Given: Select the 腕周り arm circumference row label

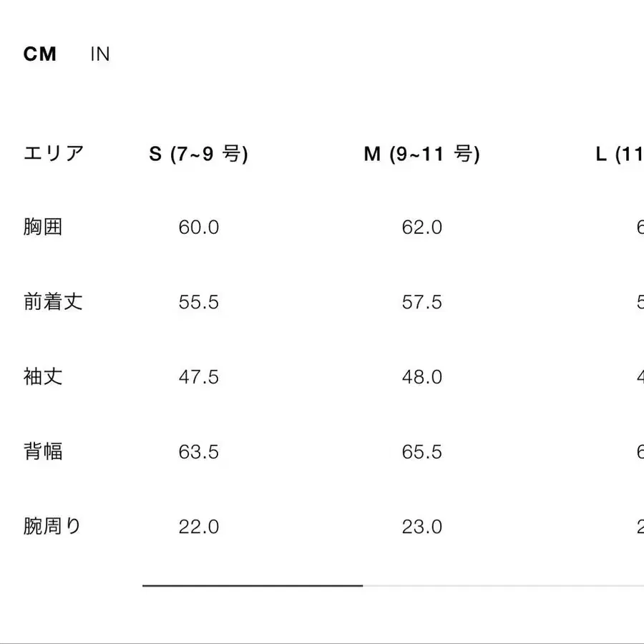Looking at the screenshot, I should coord(54,526).
